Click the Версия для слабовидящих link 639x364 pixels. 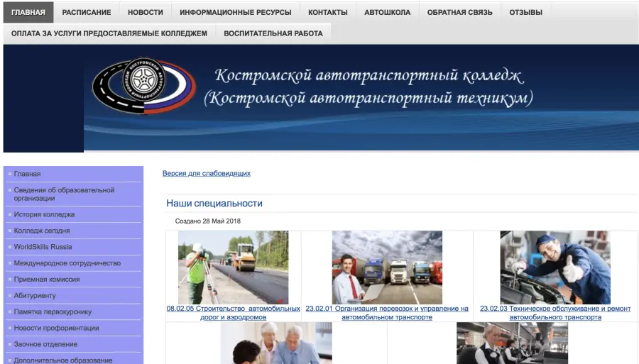coord(206,173)
